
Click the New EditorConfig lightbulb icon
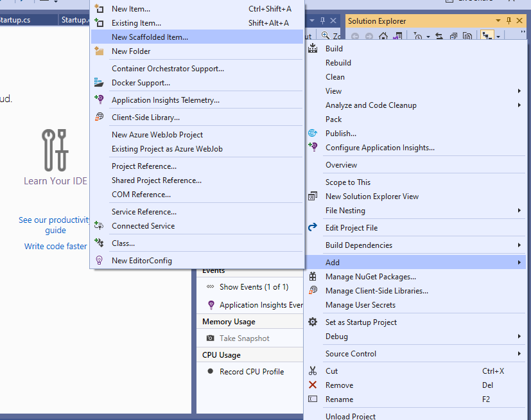99,260
